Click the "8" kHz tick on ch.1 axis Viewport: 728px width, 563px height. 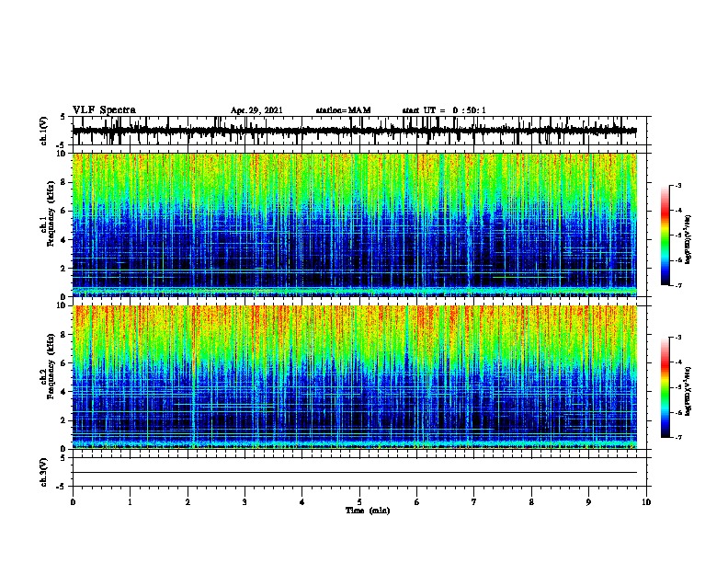coord(64,182)
